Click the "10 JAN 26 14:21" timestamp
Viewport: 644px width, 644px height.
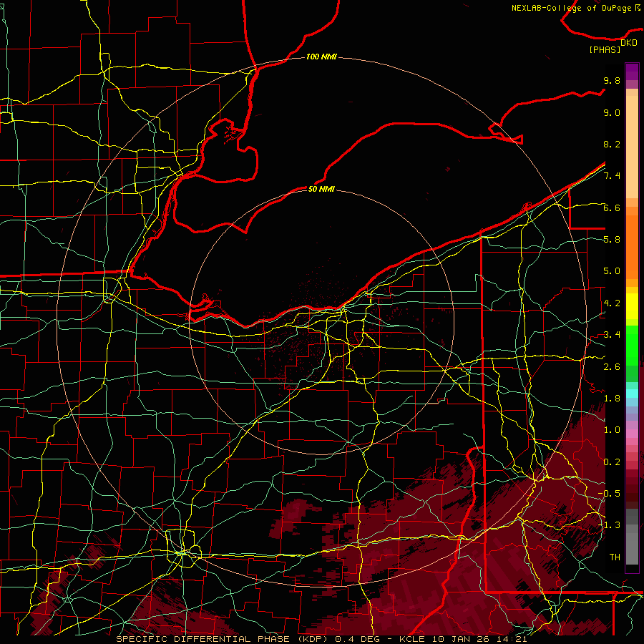pyautogui.click(x=479, y=639)
